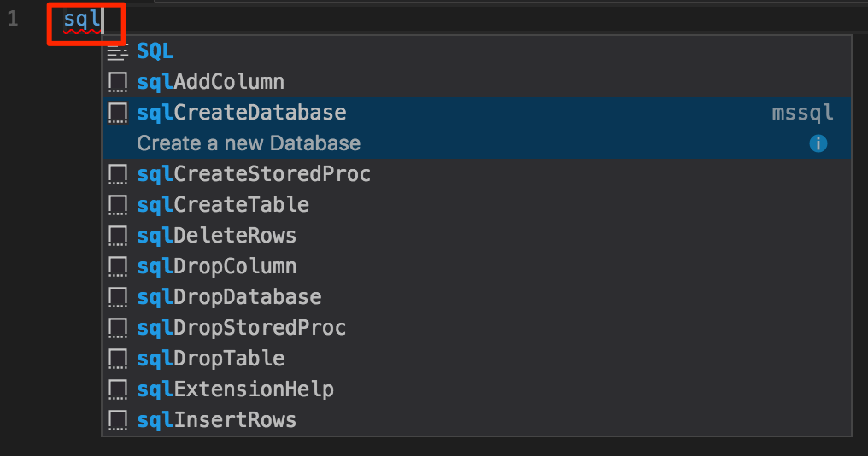Click the snippet icon beside sqlInsertRows

pos(118,420)
